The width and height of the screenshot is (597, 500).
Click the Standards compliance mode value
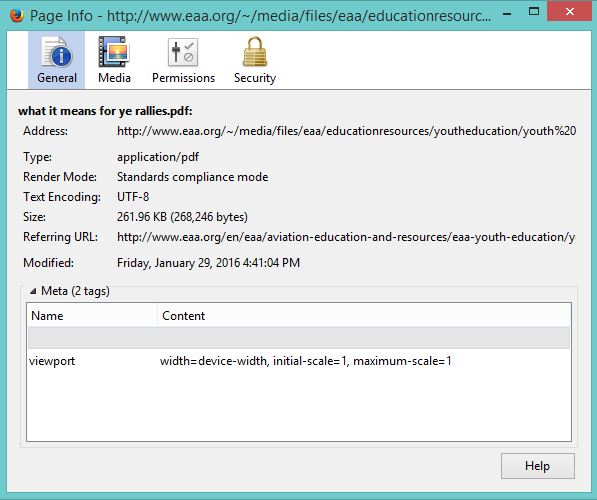[192, 177]
